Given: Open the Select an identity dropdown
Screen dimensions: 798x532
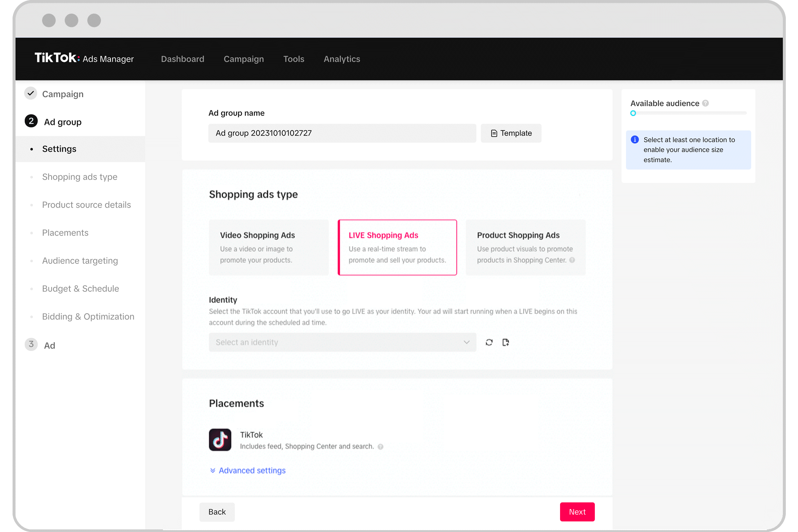Looking at the screenshot, I should (x=342, y=342).
